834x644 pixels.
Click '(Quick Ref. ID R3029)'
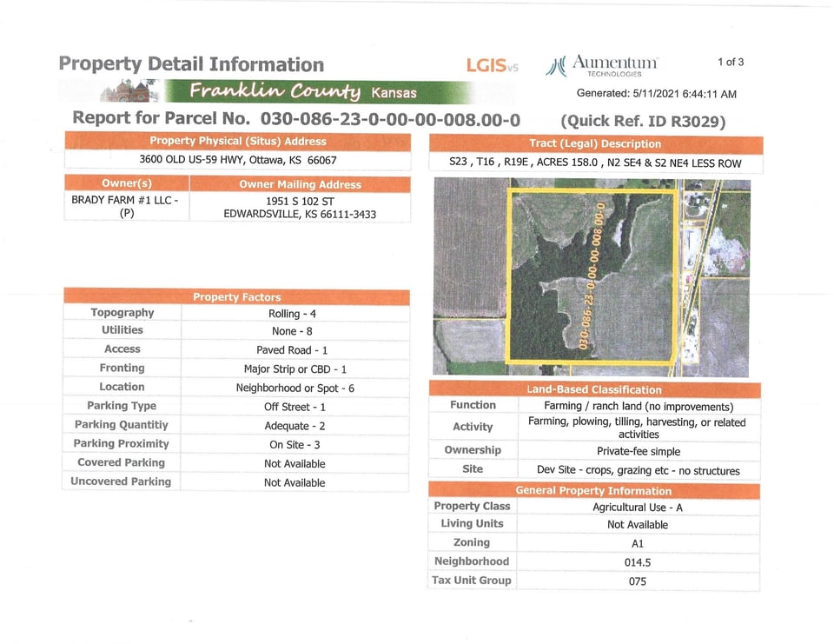point(643,122)
